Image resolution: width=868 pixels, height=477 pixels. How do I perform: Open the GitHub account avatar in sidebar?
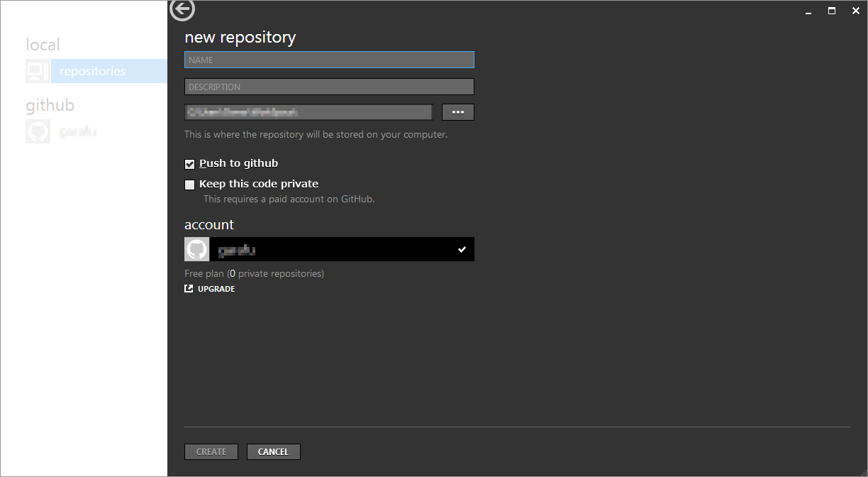click(x=38, y=131)
